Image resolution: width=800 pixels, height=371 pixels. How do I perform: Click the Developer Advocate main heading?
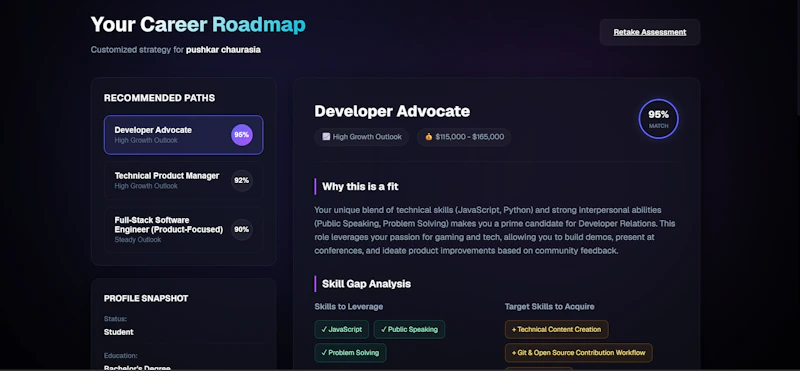click(392, 111)
